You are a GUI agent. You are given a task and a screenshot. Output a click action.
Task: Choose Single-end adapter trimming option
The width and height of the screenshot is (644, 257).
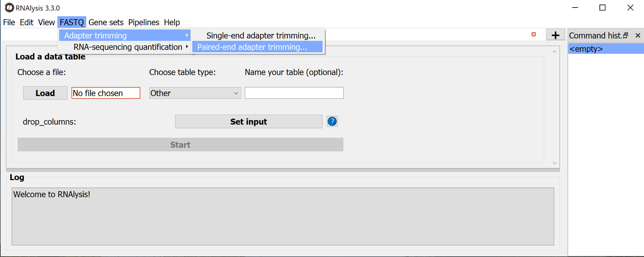pyautogui.click(x=261, y=36)
